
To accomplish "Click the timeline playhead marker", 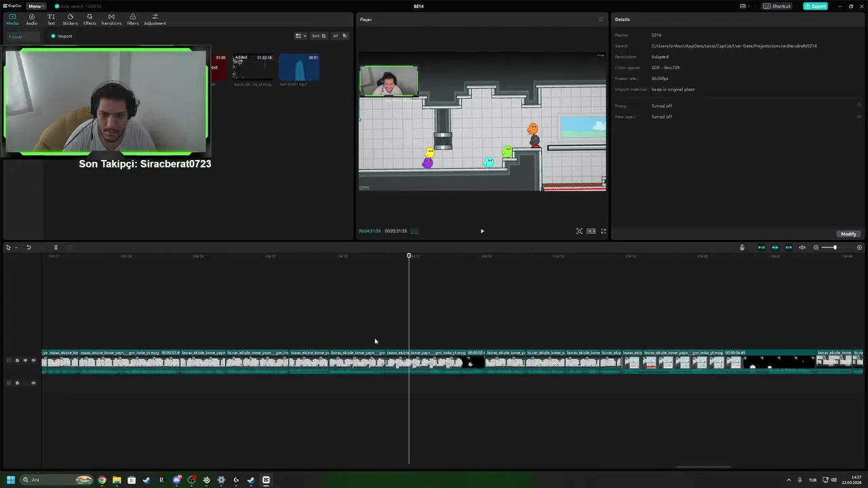I will click(x=409, y=256).
